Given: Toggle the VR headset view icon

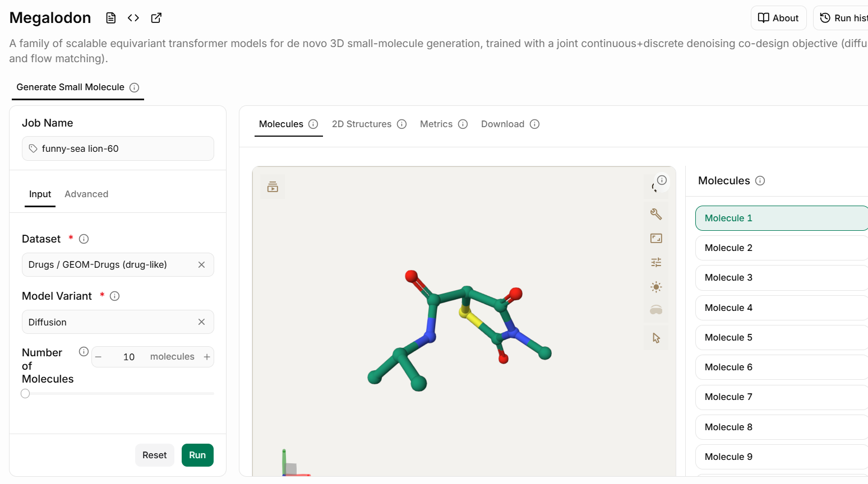Looking at the screenshot, I should click(656, 310).
